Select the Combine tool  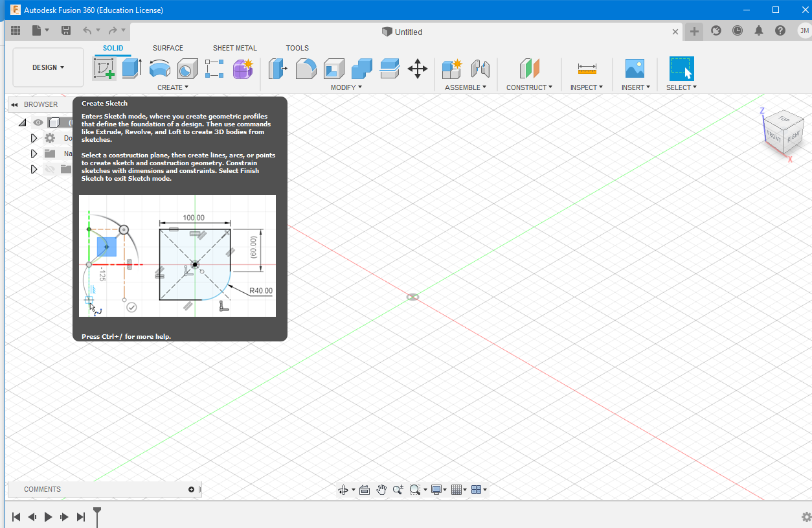click(362, 69)
